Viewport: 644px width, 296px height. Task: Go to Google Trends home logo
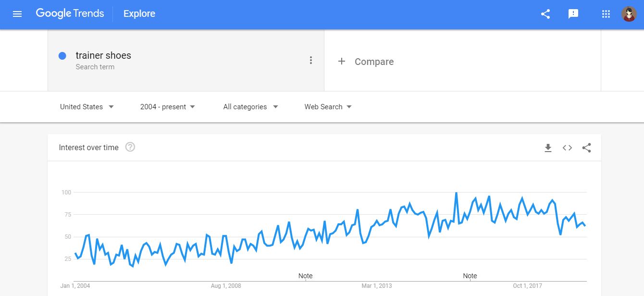coord(70,13)
